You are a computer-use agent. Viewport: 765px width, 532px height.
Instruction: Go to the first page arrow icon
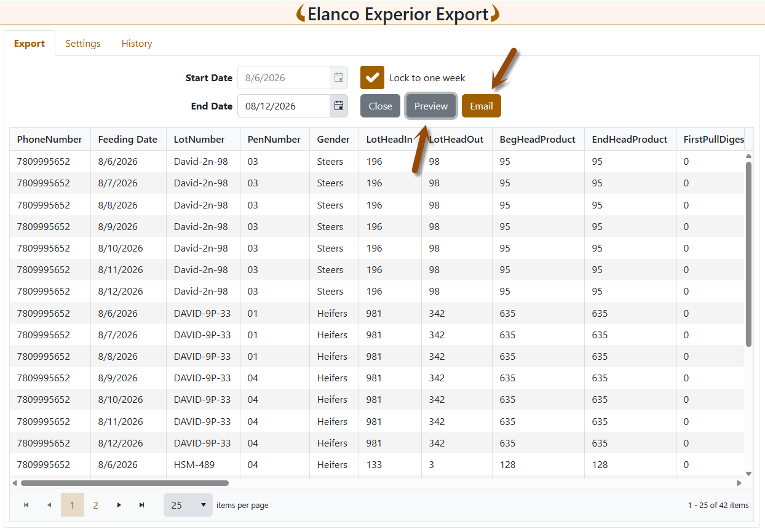pos(26,505)
